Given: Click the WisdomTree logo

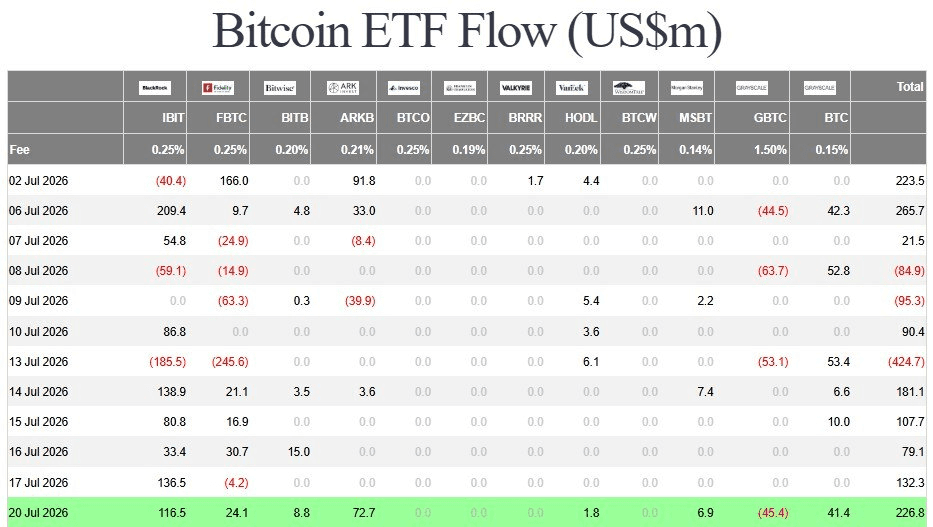Looking at the screenshot, I should [629, 88].
